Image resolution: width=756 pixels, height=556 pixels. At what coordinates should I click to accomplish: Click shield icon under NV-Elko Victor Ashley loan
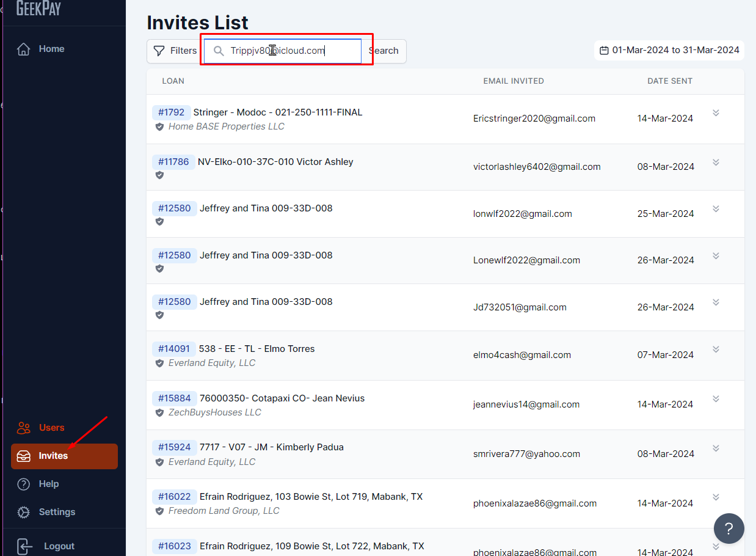(159, 175)
